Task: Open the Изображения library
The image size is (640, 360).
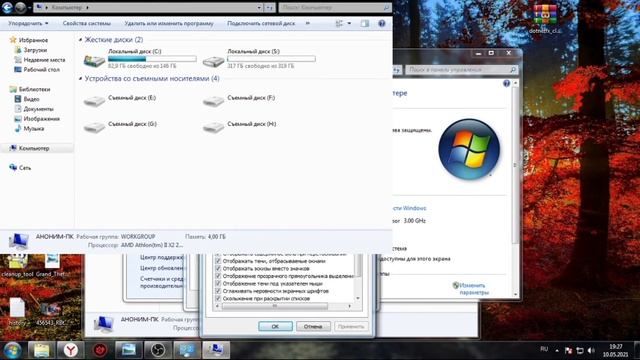Action: [x=37, y=118]
